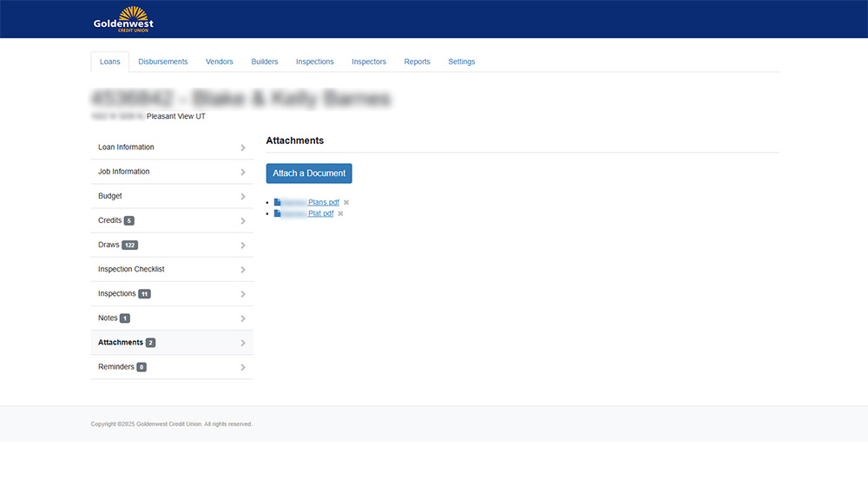
Task: Expand Loan Information using its chevron arrow
Action: point(243,148)
